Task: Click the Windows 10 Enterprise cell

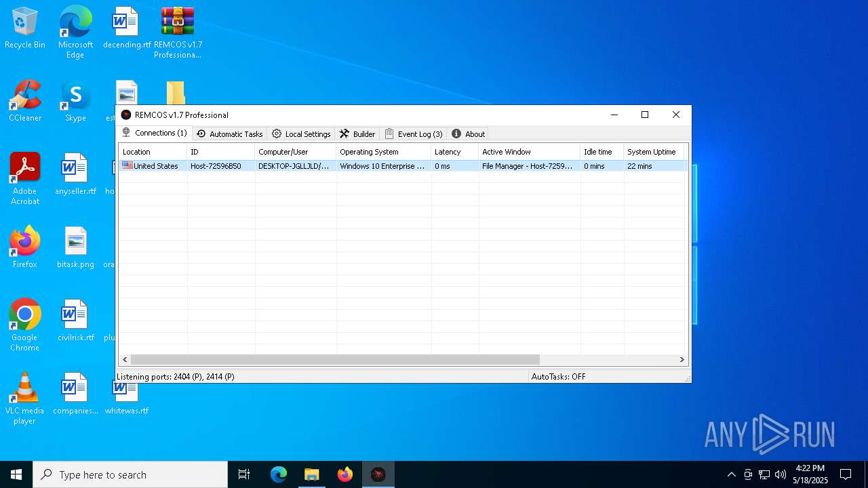Action: click(x=383, y=166)
